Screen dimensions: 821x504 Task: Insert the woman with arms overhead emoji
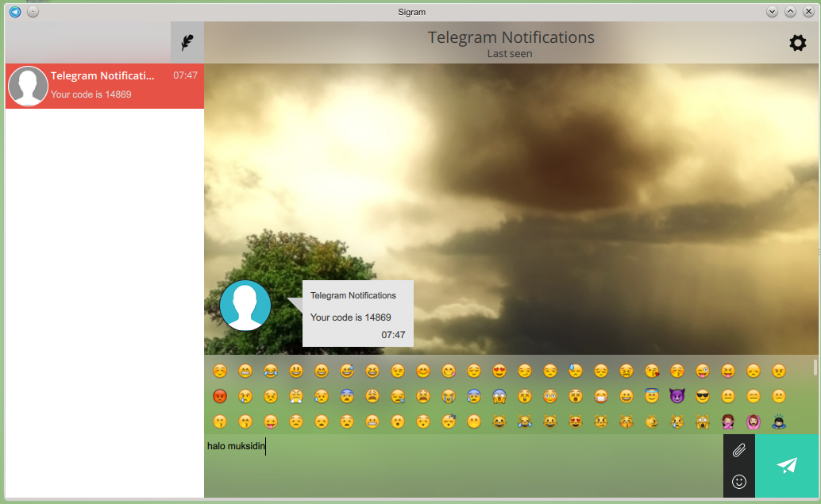[x=754, y=421]
